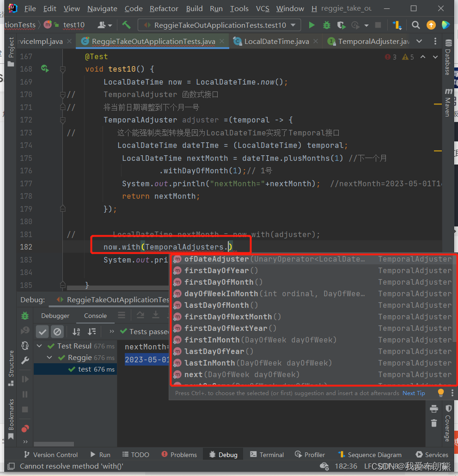Close the ReggieTakeOutApplicationTests.java tab

(x=222, y=41)
